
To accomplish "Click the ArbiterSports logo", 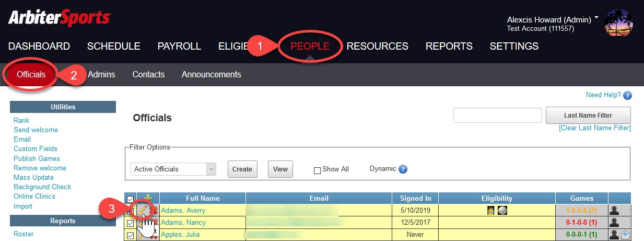I will [x=60, y=17].
